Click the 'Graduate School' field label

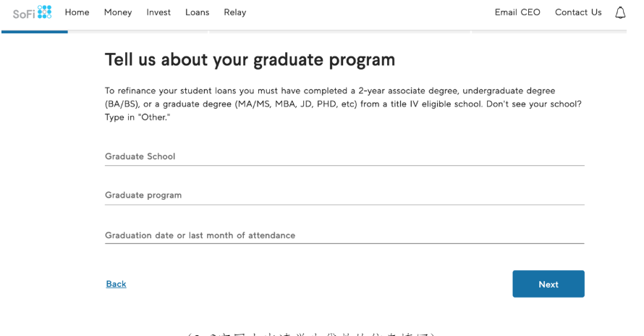(x=140, y=156)
